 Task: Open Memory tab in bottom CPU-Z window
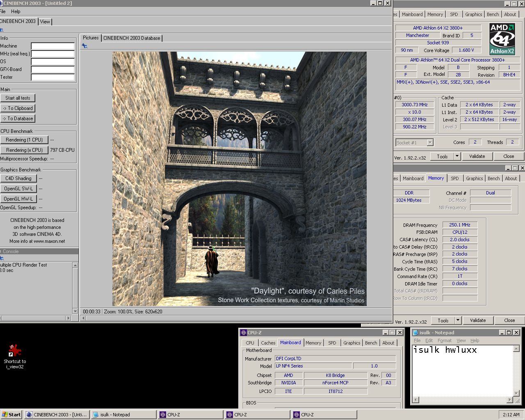click(x=313, y=343)
